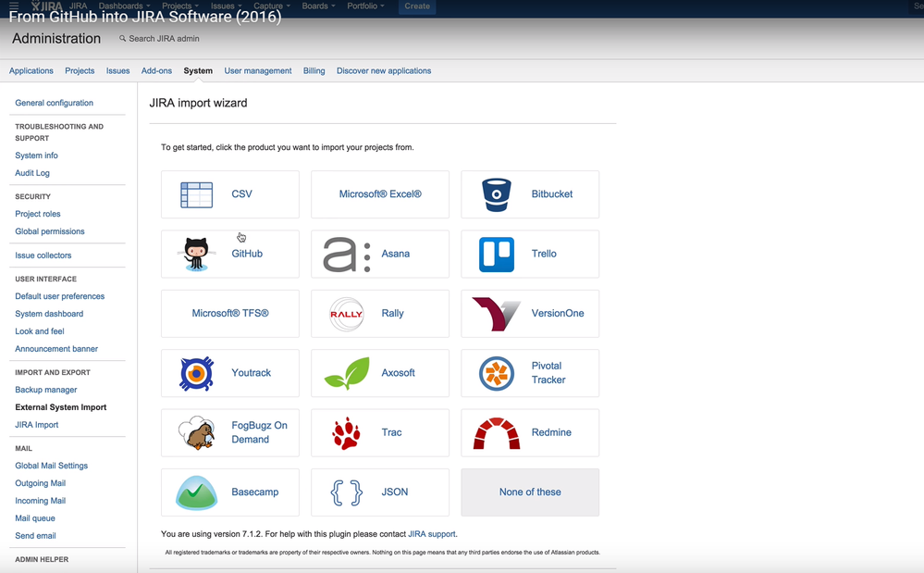
Task: Open the Add-ons administration tab
Action: pyautogui.click(x=156, y=70)
